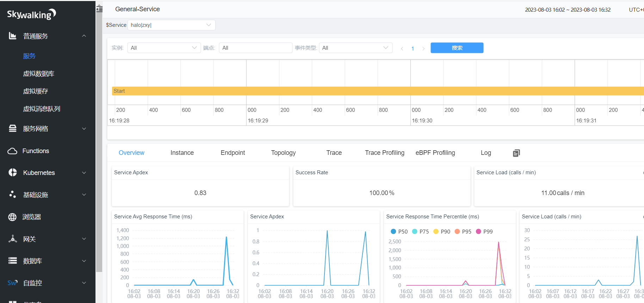Expand the 网关 menu group
Screen dimensions: 644x303
(x=84, y=239)
